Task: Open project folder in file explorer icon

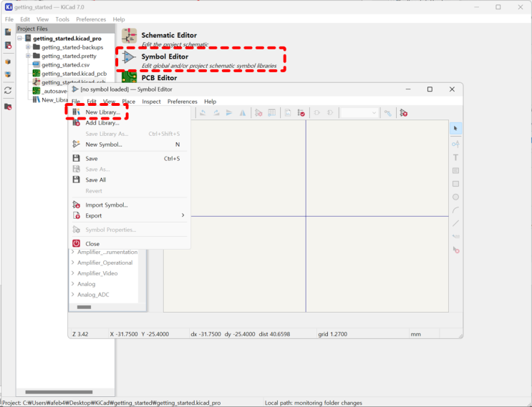Action: point(8,107)
